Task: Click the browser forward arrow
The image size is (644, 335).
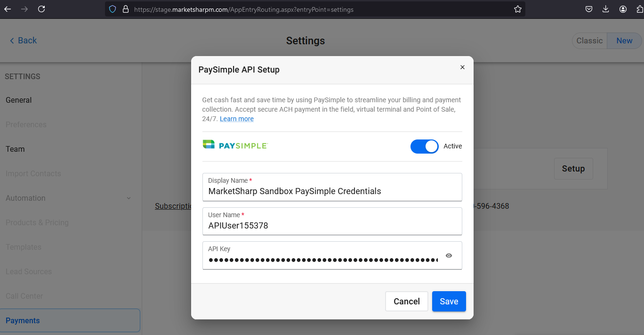Action: click(24, 9)
